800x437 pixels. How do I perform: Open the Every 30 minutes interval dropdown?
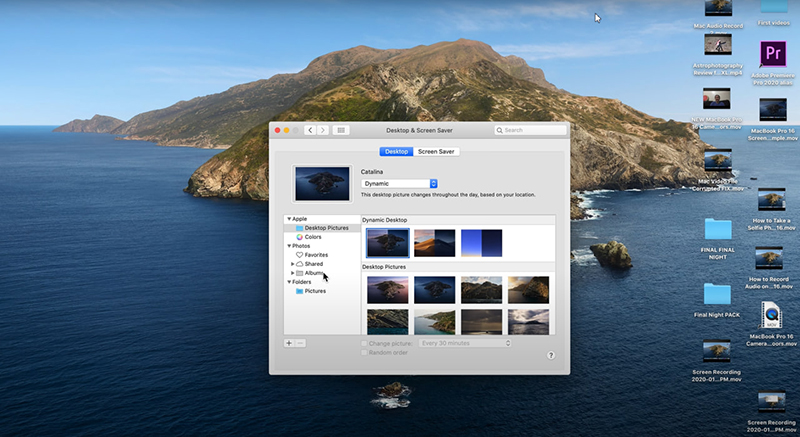click(x=465, y=343)
